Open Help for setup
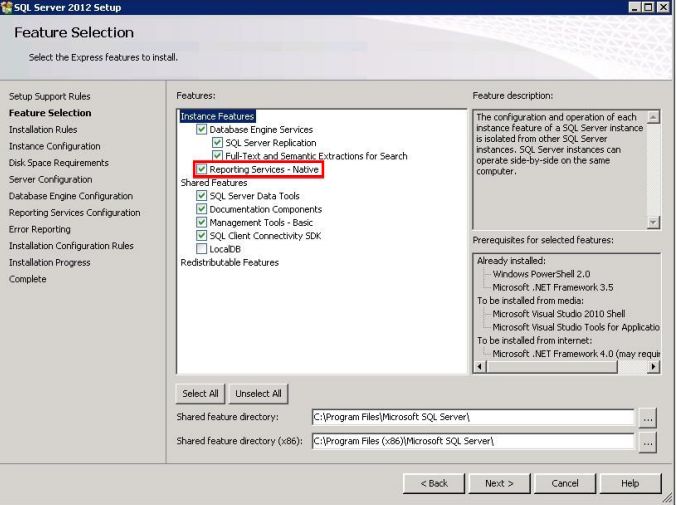 pos(630,483)
